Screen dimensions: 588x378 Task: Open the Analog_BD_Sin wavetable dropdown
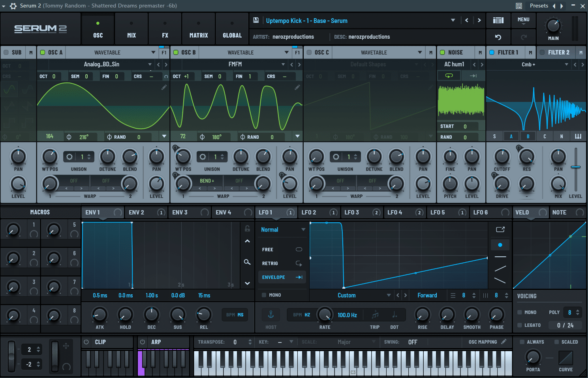coord(150,64)
